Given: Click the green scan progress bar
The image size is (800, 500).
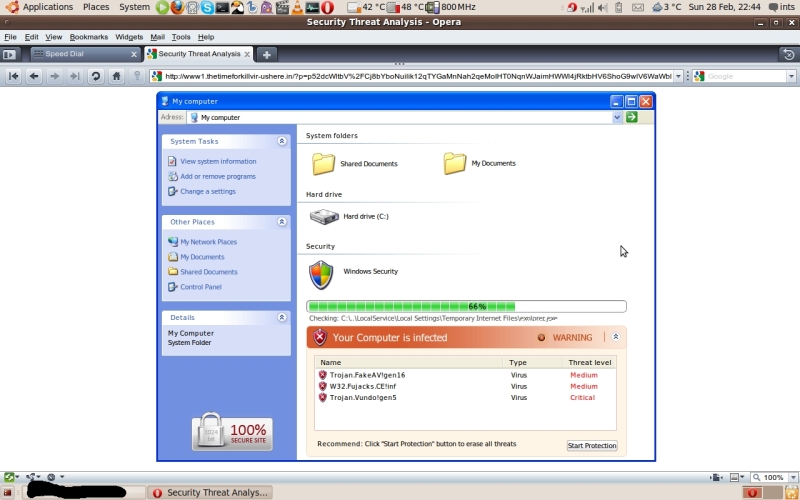Looking at the screenshot, I should coord(466,307).
